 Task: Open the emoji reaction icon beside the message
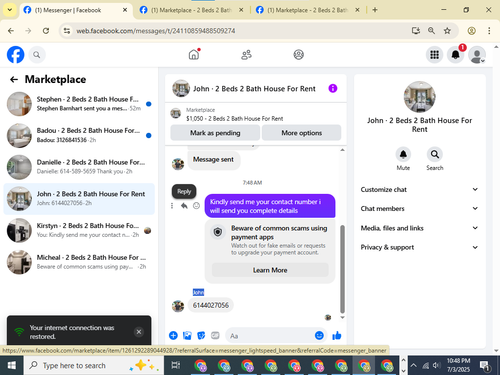196,206
